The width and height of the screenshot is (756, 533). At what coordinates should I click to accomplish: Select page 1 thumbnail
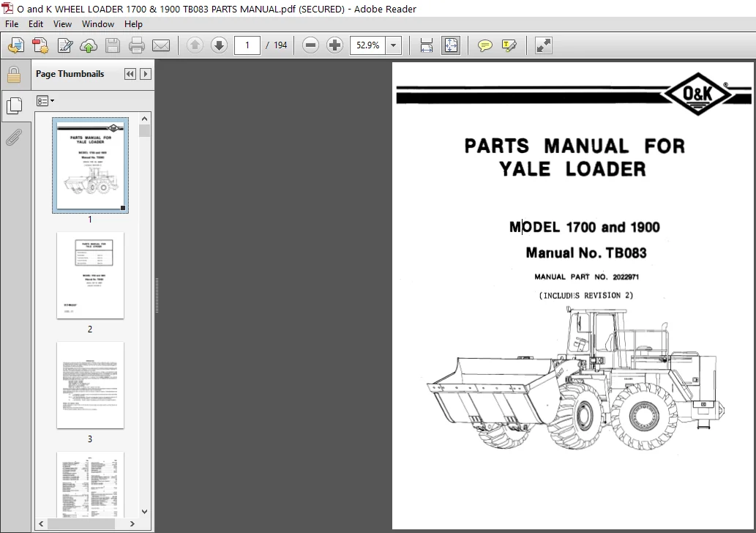90,165
